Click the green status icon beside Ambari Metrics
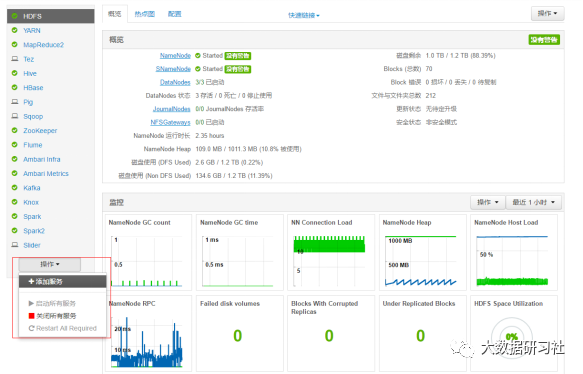583x374 pixels. [x=15, y=173]
